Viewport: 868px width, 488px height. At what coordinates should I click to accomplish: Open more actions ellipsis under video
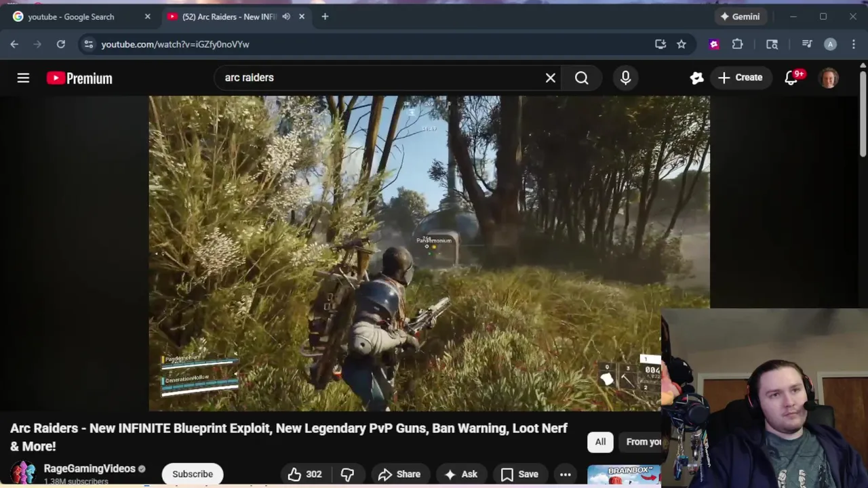coord(565,474)
